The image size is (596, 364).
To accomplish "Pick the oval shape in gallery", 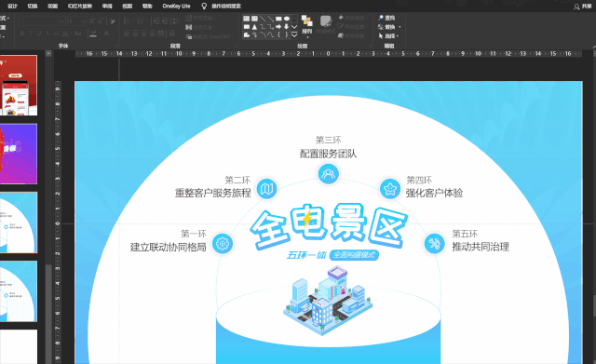I will (287, 19).
